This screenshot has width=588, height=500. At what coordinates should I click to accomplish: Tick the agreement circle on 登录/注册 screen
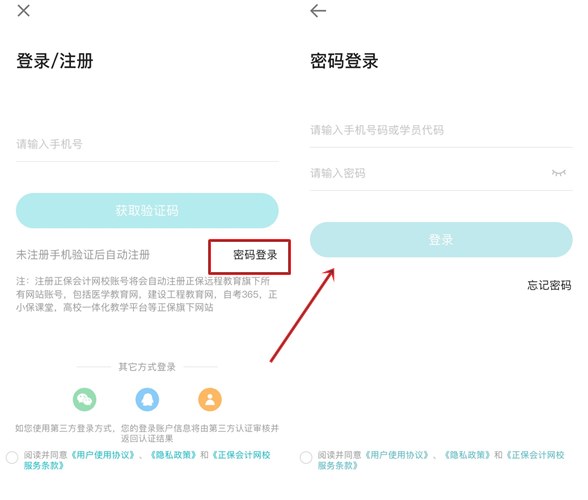pyautogui.click(x=12, y=458)
